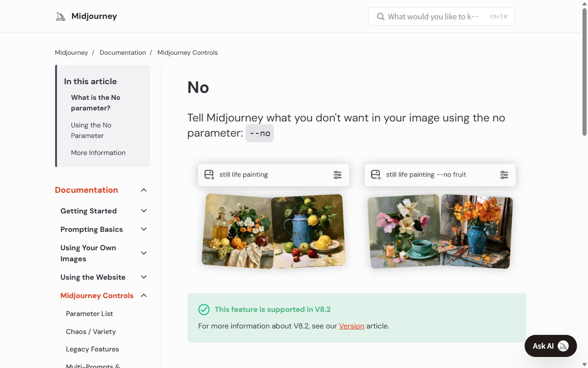This screenshot has height=368, width=588.
Task: Click the page vertical scrollbar thumb
Action: pyautogui.click(x=584, y=71)
